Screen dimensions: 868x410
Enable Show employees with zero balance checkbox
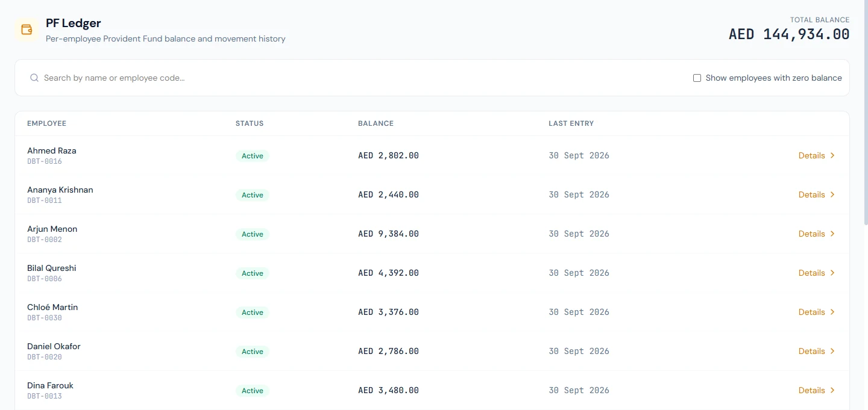(x=697, y=78)
